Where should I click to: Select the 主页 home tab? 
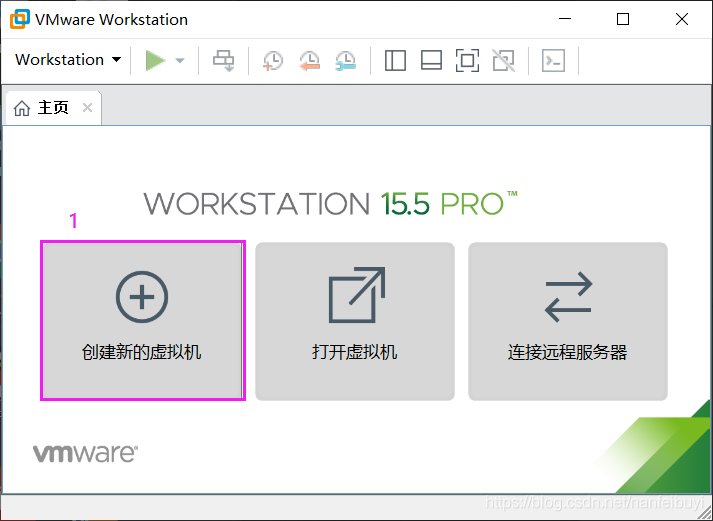pyautogui.click(x=53, y=108)
